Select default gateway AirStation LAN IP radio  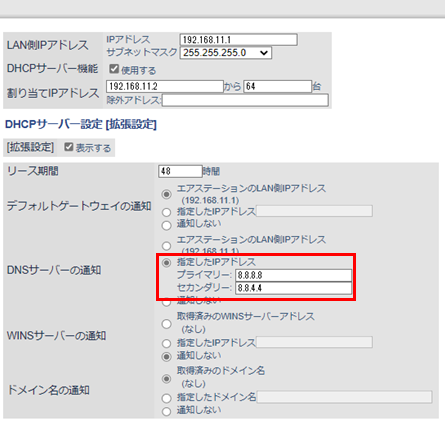click(x=166, y=194)
